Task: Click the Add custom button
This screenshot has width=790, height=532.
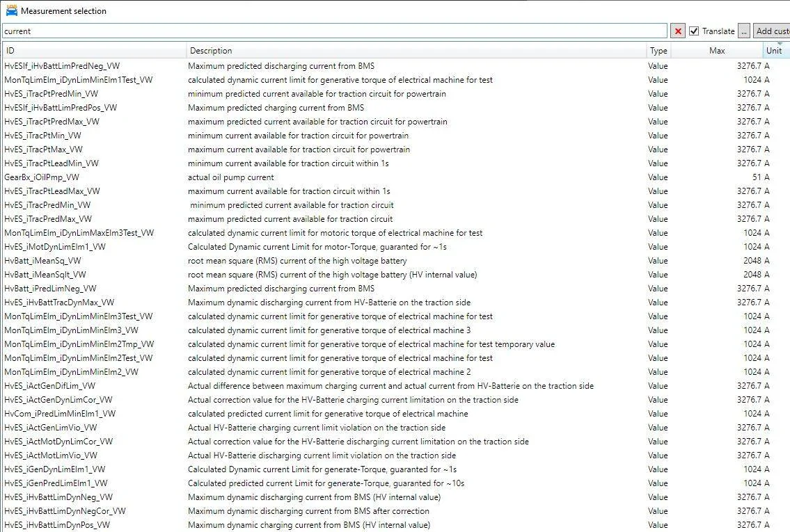Action: point(772,31)
